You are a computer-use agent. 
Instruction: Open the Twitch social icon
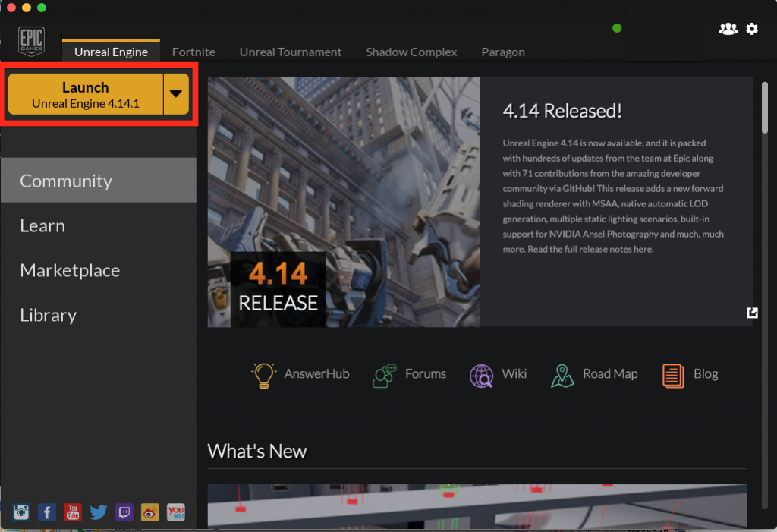pos(124,512)
